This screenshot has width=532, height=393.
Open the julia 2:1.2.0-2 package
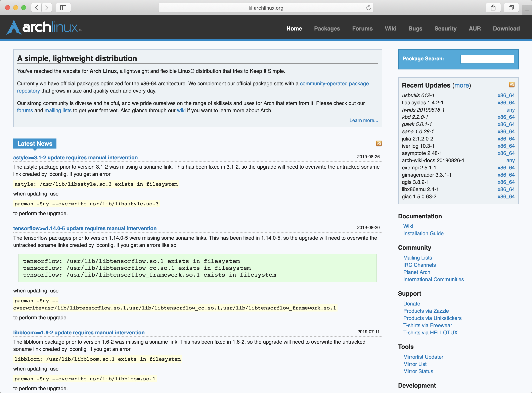coord(417,139)
